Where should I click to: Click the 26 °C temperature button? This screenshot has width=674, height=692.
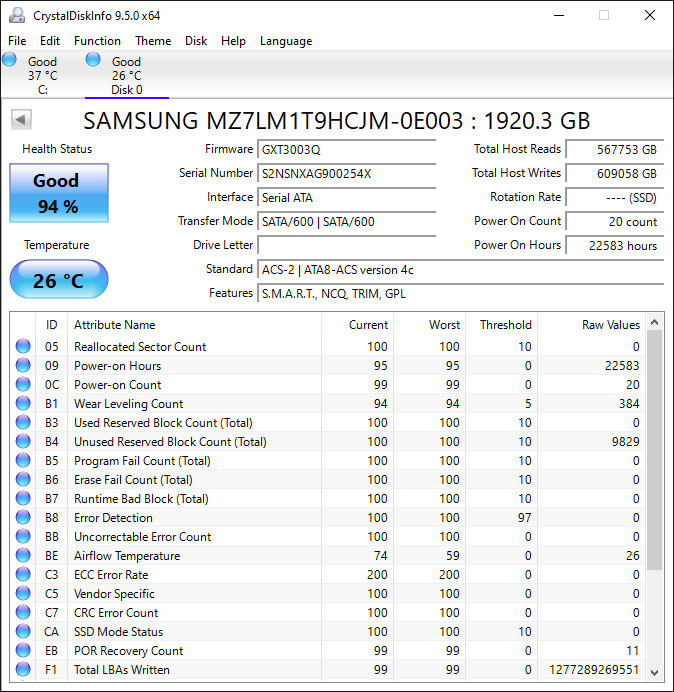(59, 280)
